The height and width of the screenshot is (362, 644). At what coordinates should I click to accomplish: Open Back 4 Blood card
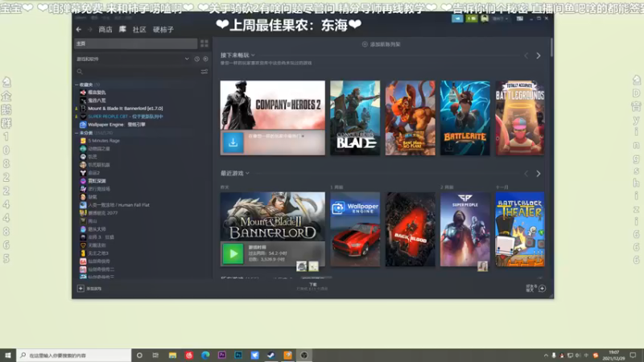(411, 229)
